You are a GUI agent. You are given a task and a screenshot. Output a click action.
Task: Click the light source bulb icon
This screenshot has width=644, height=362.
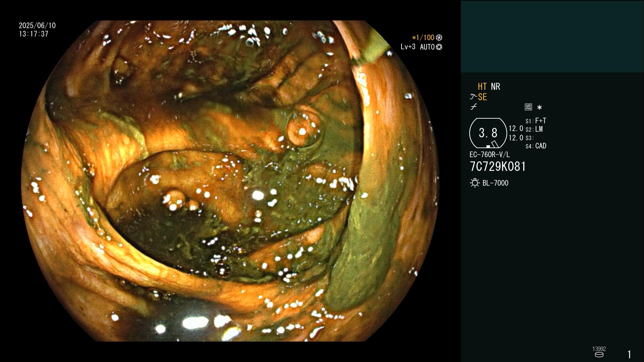point(475,183)
